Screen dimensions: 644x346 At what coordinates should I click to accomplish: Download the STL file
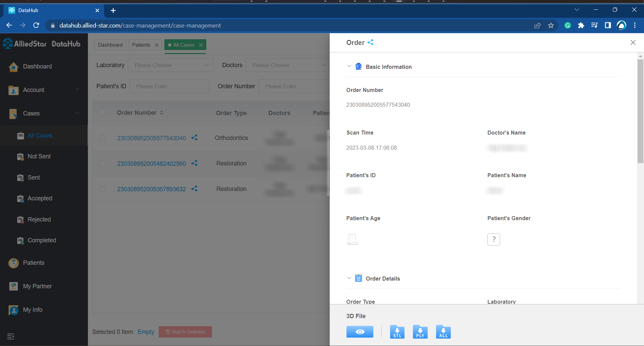pyautogui.click(x=397, y=332)
